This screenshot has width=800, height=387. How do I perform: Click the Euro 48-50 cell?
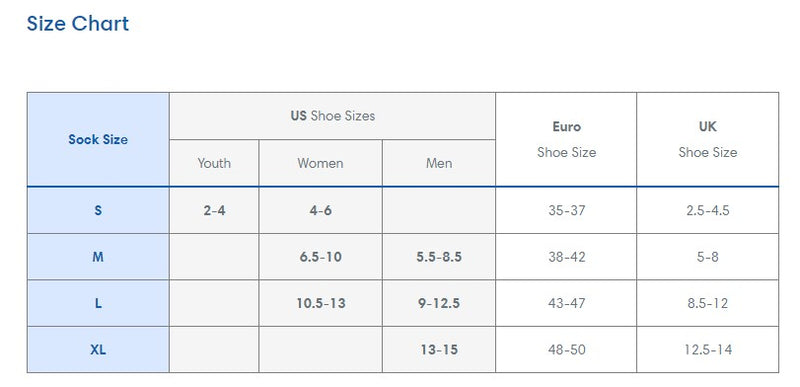coord(566,349)
